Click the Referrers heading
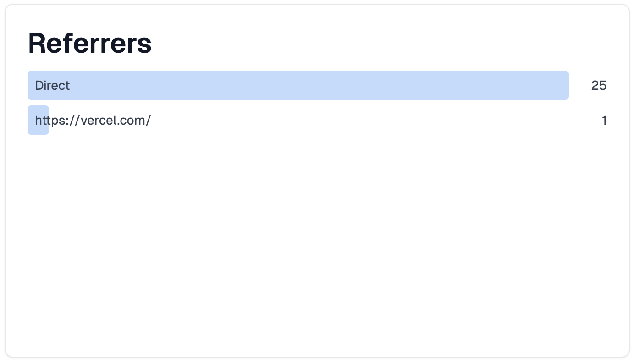This screenshot has width=639, height=364. tap(90, 44)
